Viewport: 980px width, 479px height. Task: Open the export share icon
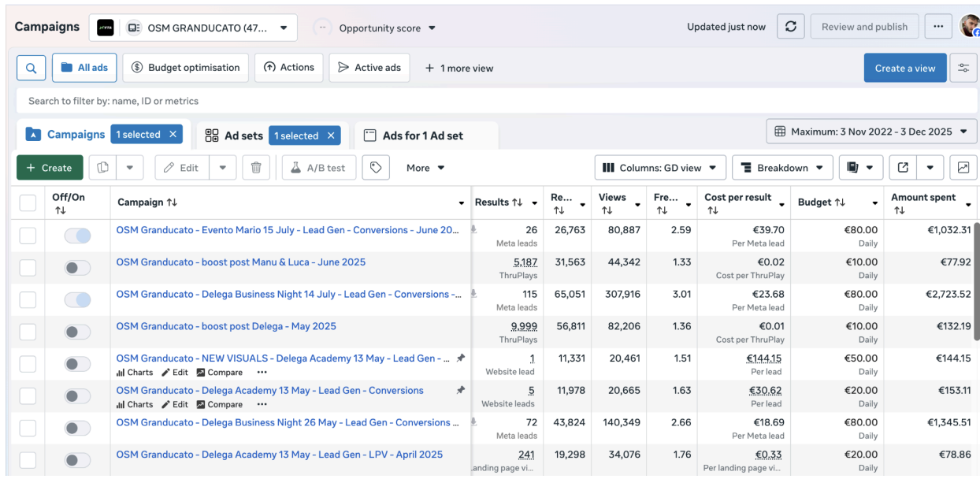[903, 168]
